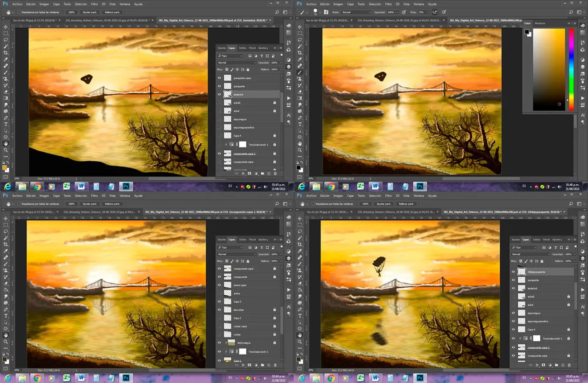This screenshot has height=383, width=588.
Task: Select the Type tool in textarbol window
Action: (6, 124)
